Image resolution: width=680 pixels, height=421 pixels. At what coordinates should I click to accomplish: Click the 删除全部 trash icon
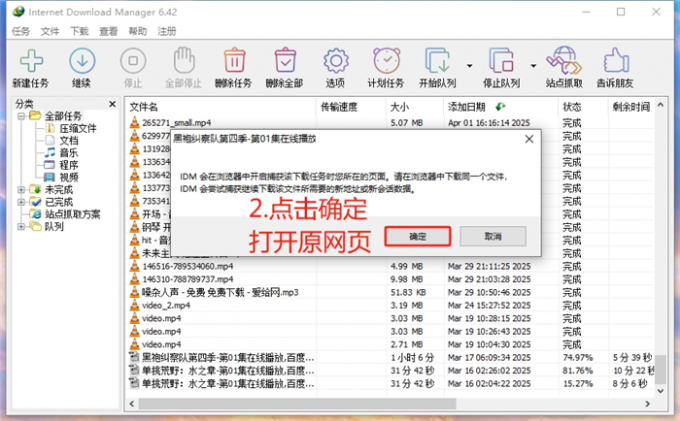(285, 60)
